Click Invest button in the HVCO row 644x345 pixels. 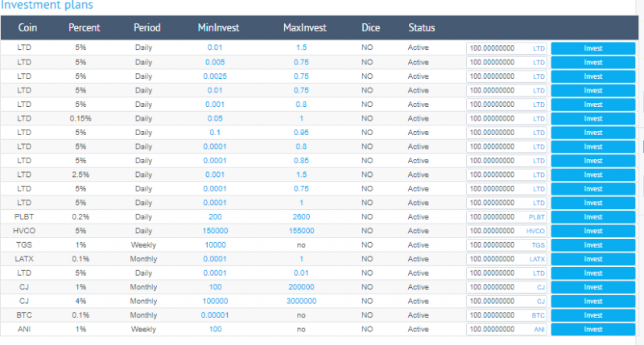tap(593, 231)
